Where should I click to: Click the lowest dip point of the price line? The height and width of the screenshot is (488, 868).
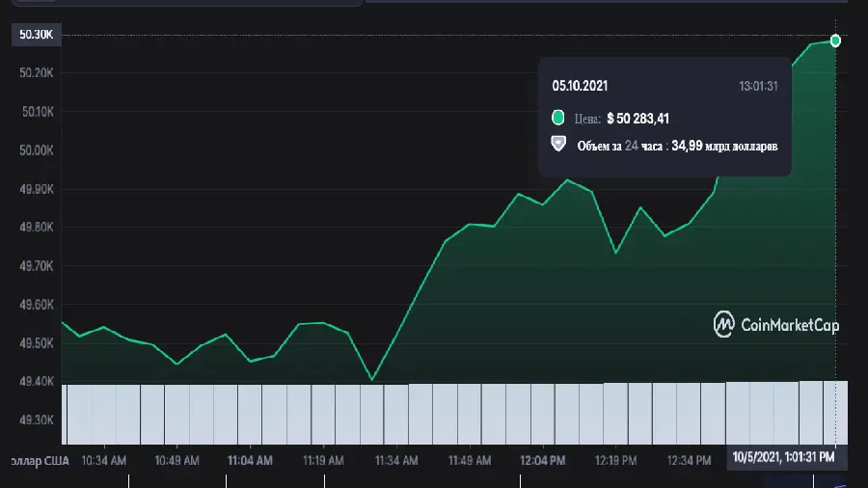pos(372,379)
